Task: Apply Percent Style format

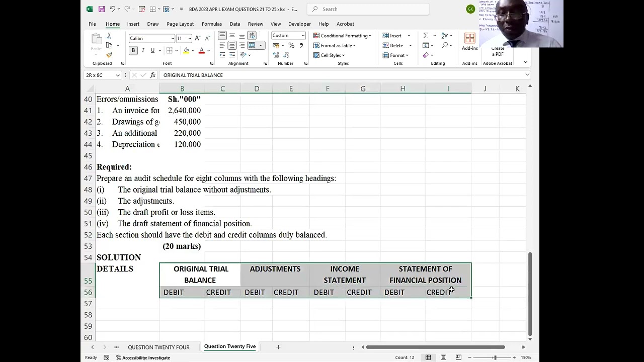Action: pyautogui.click(x=291, y=45)
